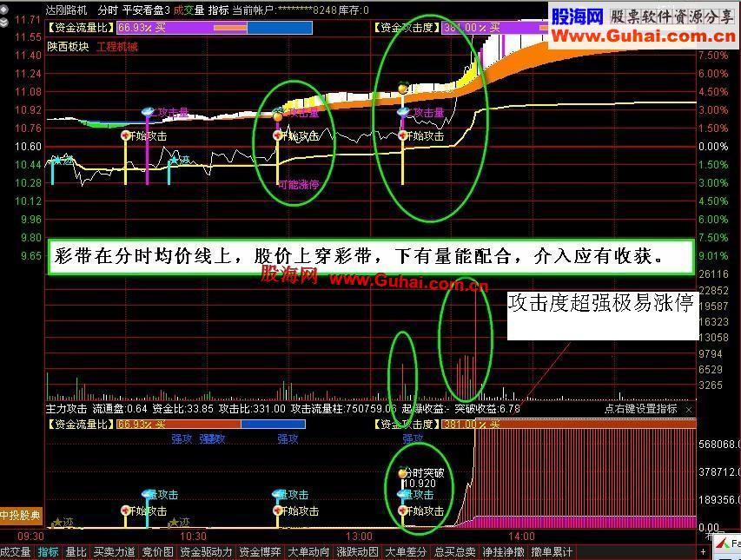The width and height of the screenshot is (741, 560).
Task: Click the 9.65 price axis label
Action: click(31, 256)
